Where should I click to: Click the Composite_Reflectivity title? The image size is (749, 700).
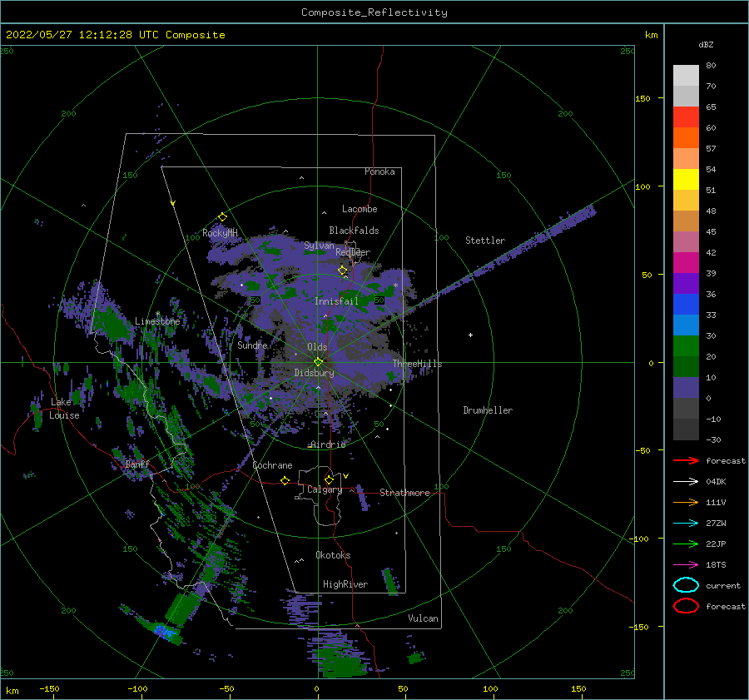tap(374, 12)
